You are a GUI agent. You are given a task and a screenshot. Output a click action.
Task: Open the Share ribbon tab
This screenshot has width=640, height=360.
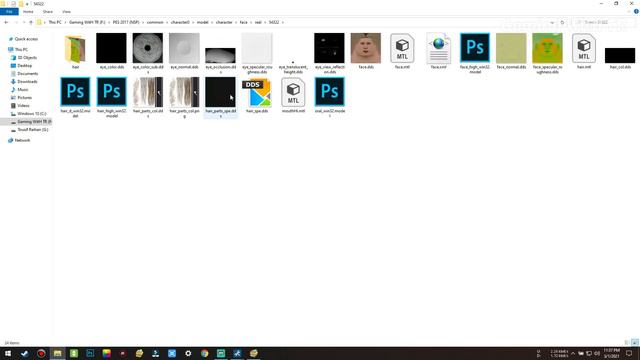48,11
